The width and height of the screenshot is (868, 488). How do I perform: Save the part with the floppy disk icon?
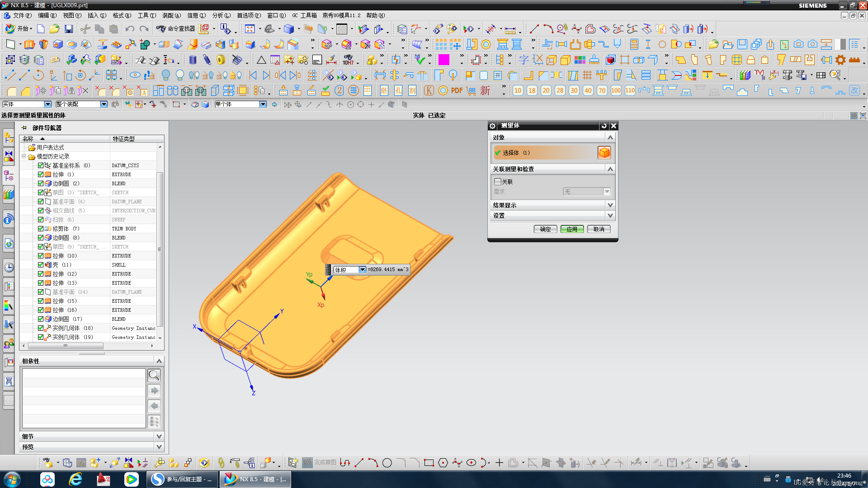69,29
